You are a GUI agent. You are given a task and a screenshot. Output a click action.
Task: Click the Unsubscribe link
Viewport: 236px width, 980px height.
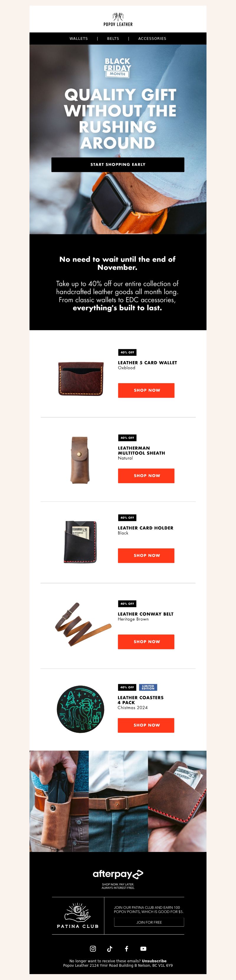(x=154, y=961)
